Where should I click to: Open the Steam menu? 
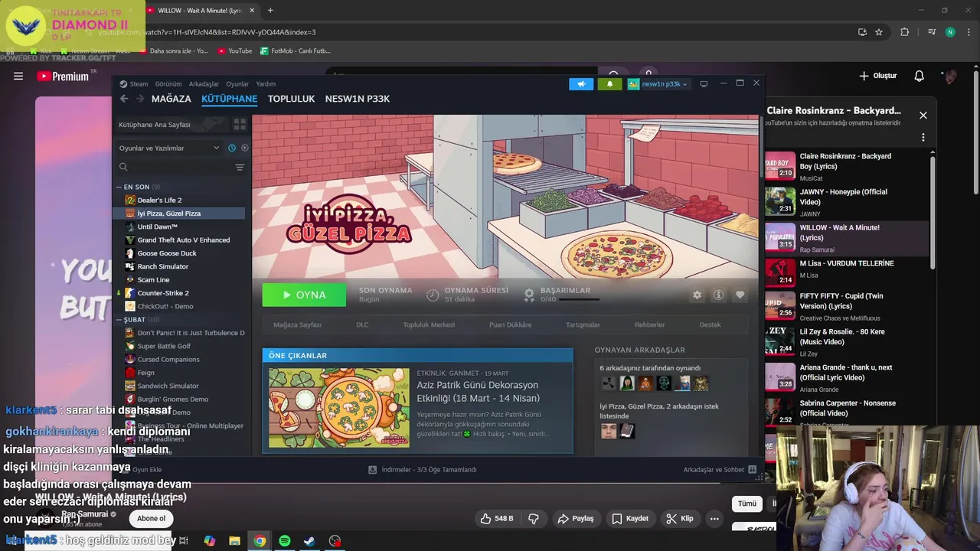[x=134, y=84]
